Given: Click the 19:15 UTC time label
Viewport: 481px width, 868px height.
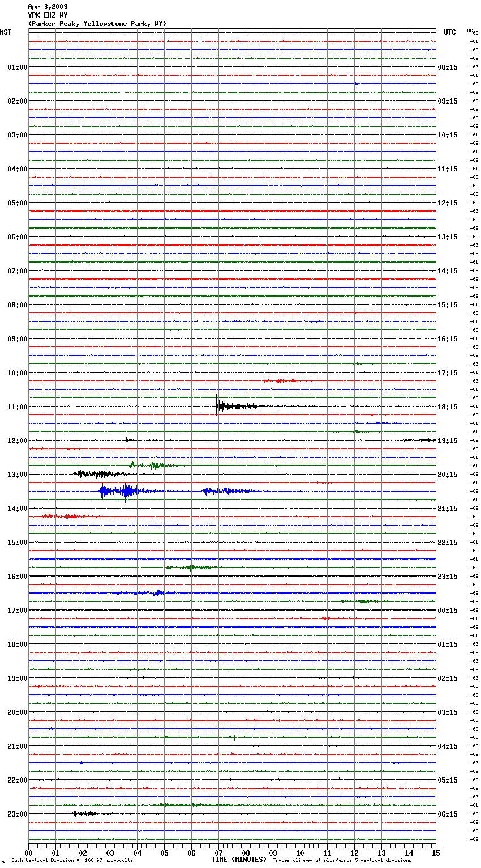Looking at the screenshot, I should pyautogui.click(x=448, y=441).
